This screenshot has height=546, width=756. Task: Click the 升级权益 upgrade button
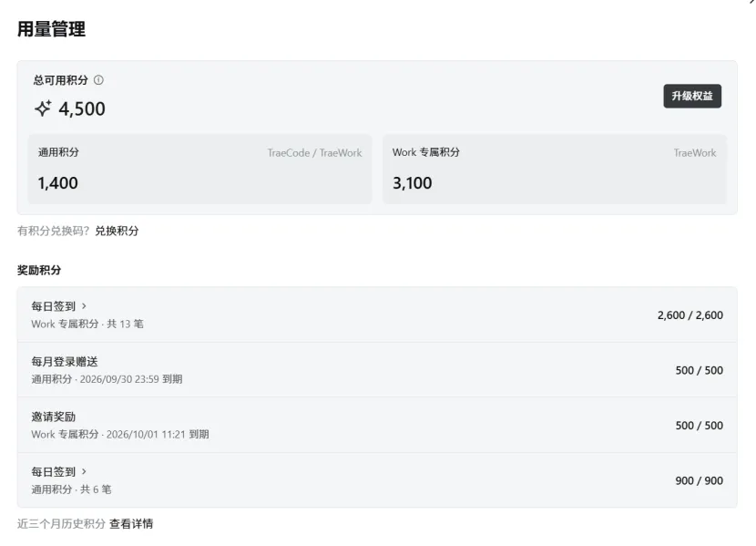(692, 96)
